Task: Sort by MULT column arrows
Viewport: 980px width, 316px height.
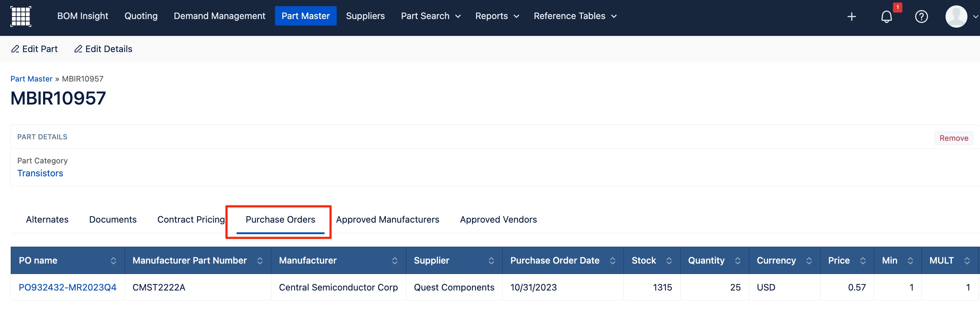Action: 967,260
